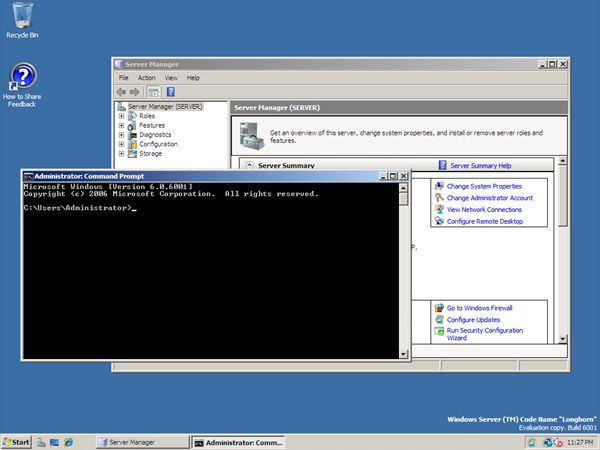
Task: Expand the Features tree node
Action: (121, 126)
